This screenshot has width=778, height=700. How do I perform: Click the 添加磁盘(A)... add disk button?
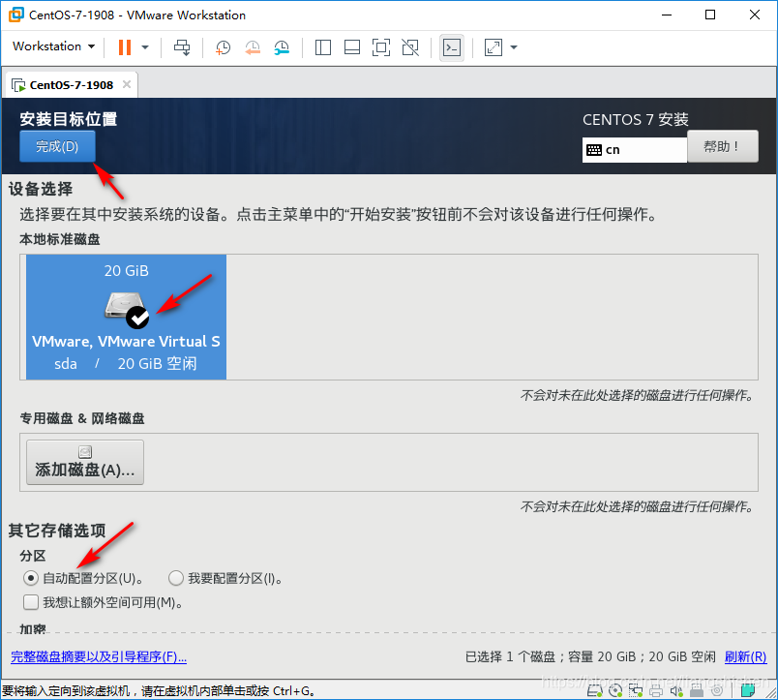[x=85, y=462]
